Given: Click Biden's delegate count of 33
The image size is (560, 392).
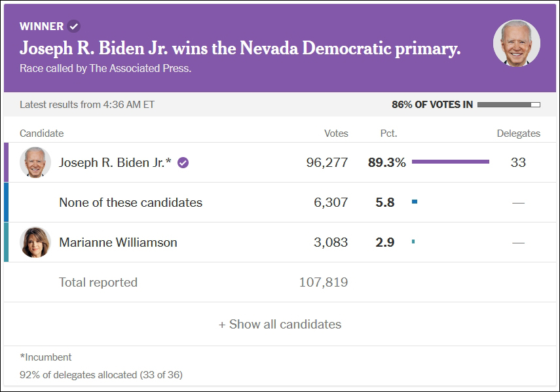Looking at the screenshot, I should (518, 162).
